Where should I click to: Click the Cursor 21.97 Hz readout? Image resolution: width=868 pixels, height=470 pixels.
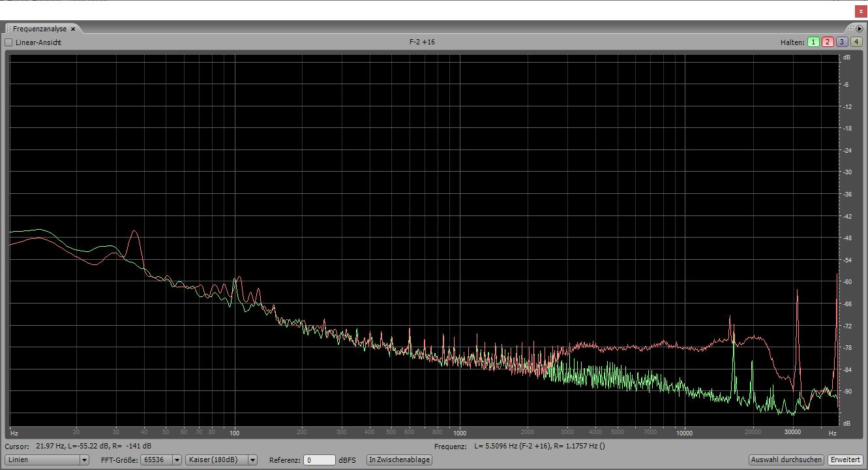tap(79, 446)
